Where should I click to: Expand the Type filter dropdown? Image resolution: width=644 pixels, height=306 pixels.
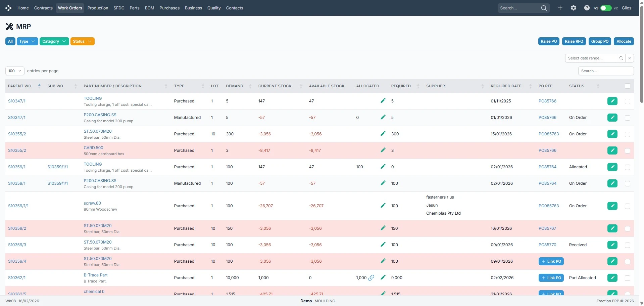click(27, 41)
